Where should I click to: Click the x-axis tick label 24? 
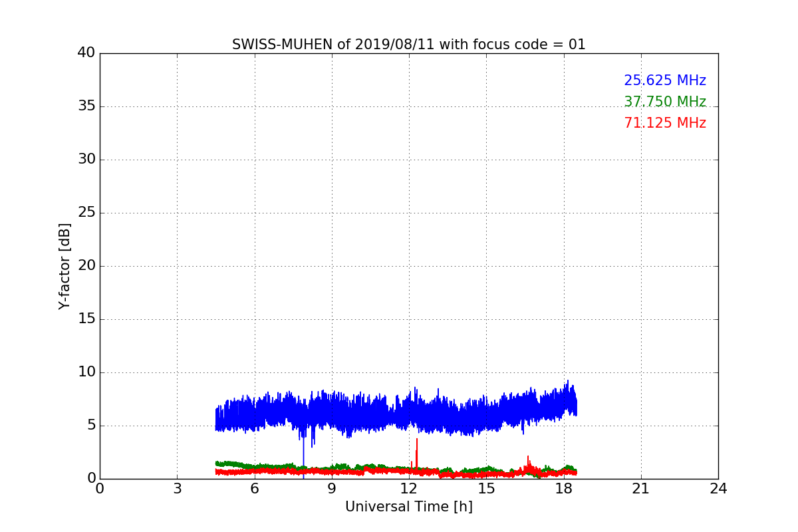pyautogui.click(x=718, y=489)
